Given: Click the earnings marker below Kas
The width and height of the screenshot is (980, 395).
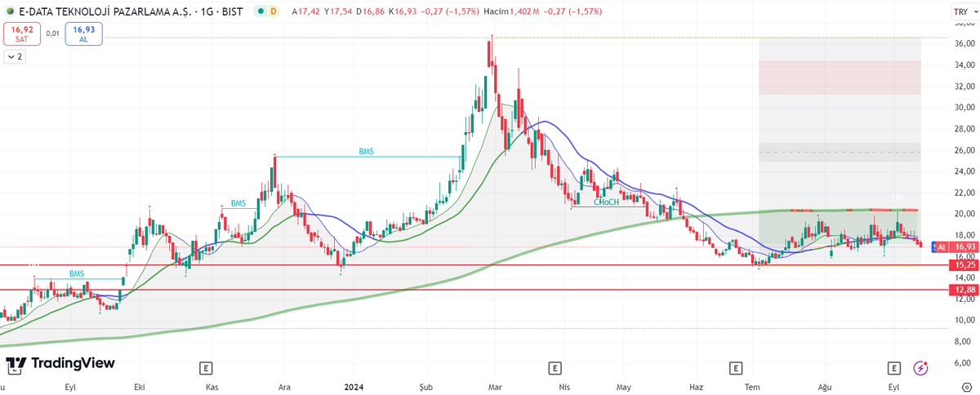Looking at the screenshot, I should point(207,368).
